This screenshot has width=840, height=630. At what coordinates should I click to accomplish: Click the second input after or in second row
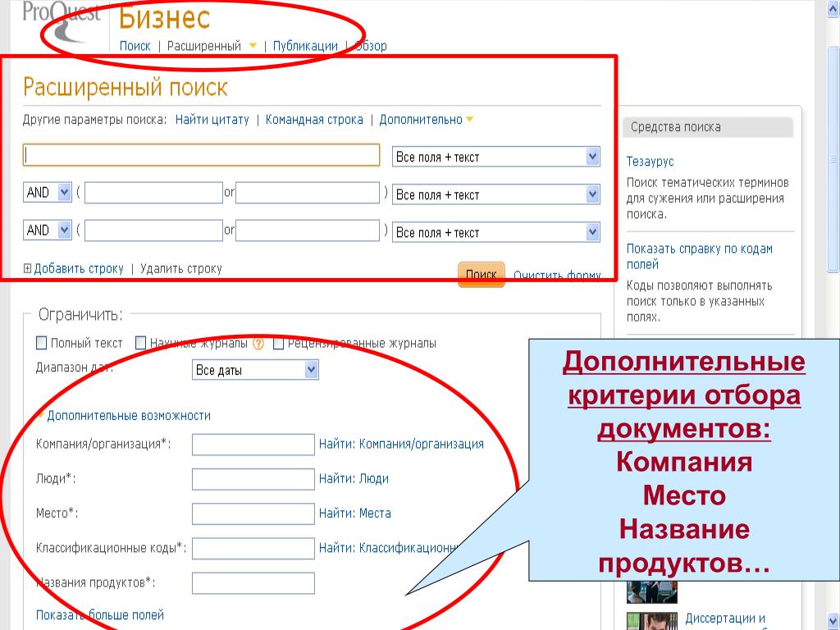click(308, 193)
